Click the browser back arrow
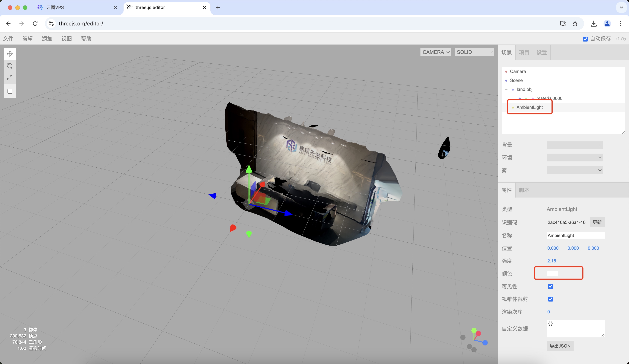Viewport: 629px width, 364px height. (x=8, y=23)
